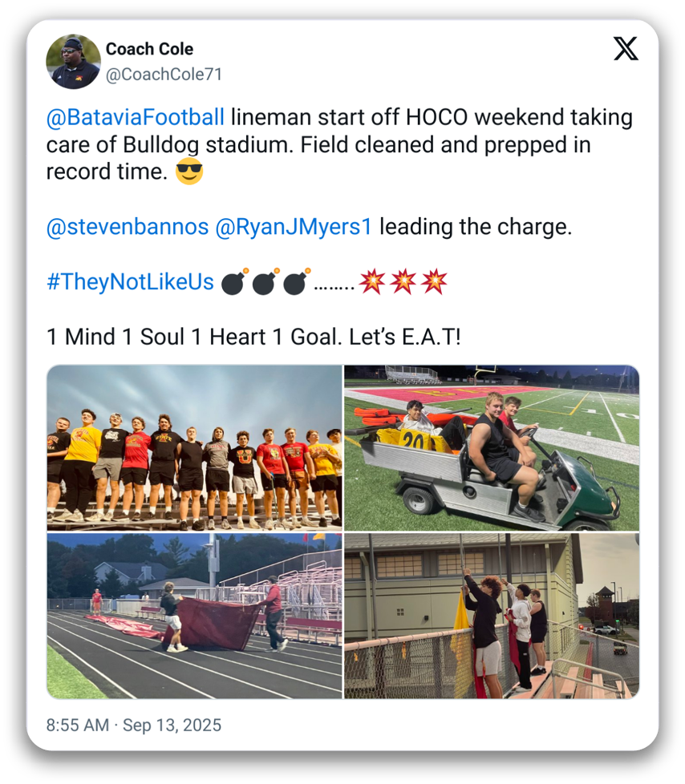
Task: Click the first bomb emoji
Action: click(x=234, y=282)
